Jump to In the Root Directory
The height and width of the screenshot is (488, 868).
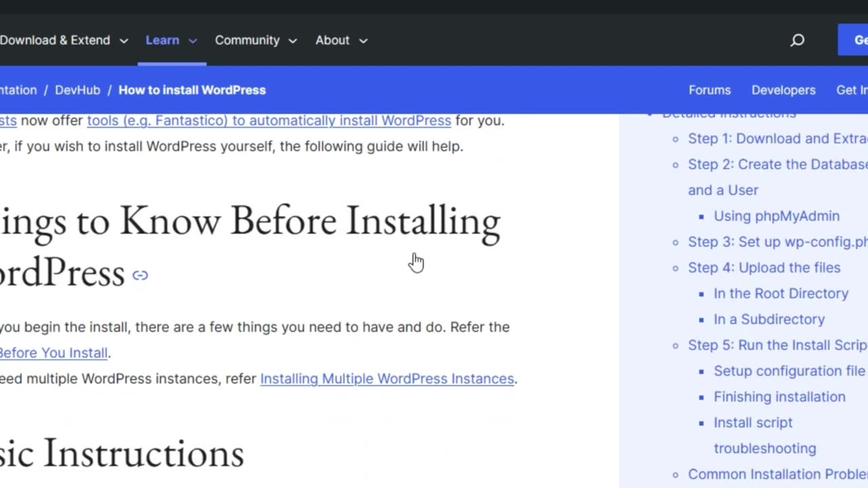coord(781,293)
